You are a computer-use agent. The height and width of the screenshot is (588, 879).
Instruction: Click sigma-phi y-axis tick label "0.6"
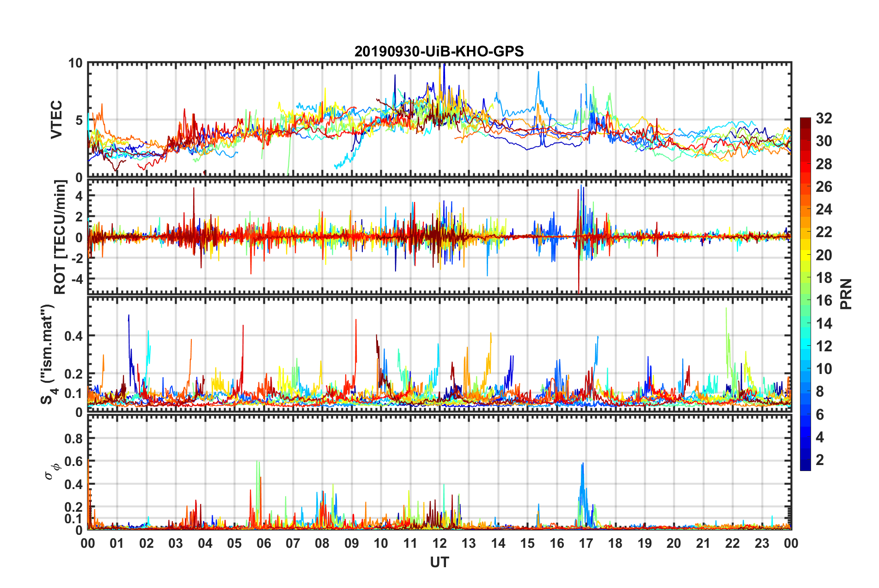pyautogui.click(x=73, y=461)
